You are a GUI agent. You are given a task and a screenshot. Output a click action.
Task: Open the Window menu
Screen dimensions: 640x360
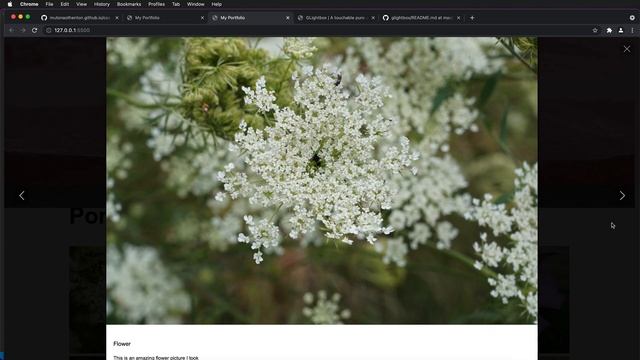196,4
